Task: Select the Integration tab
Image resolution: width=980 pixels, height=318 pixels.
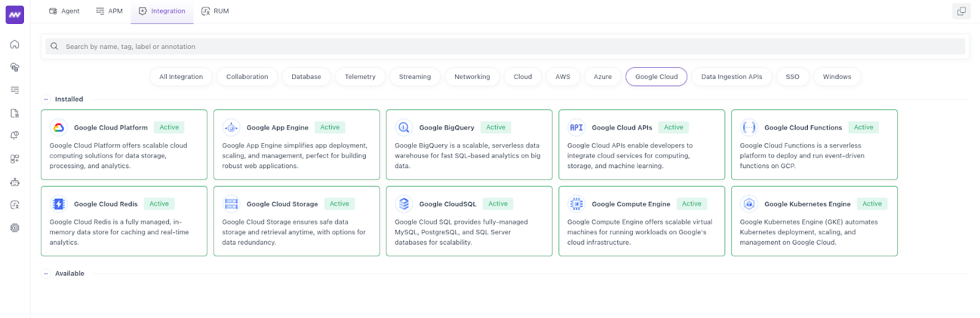Action: (162, 11)
